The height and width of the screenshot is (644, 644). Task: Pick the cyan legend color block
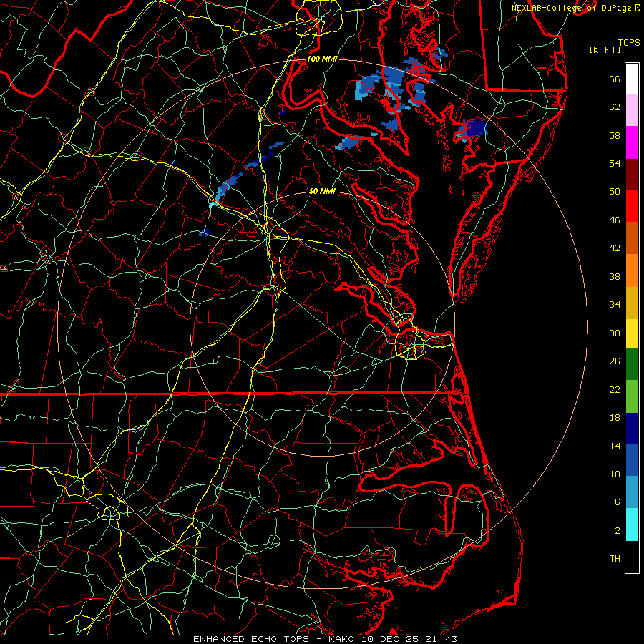tap(632, 525)
